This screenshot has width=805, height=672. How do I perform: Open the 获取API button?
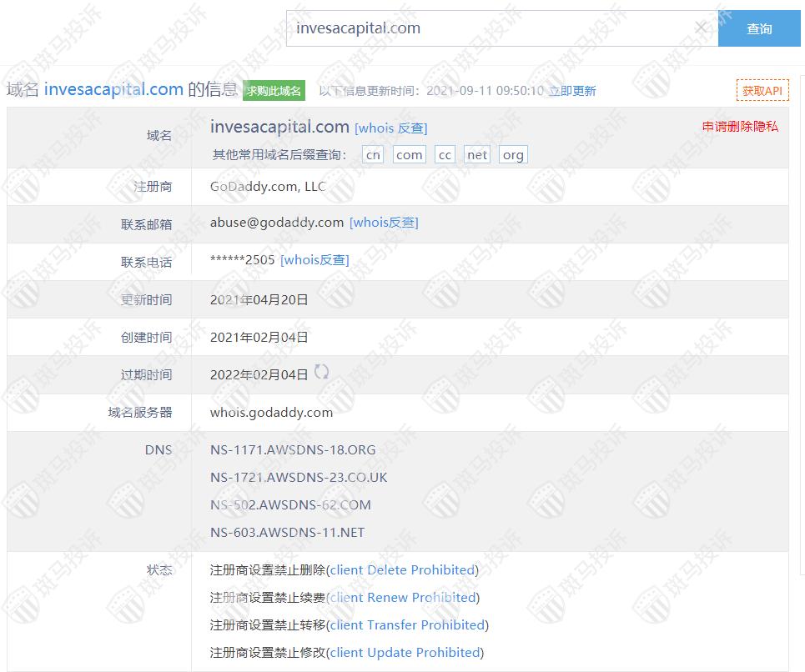coord(762,91)
